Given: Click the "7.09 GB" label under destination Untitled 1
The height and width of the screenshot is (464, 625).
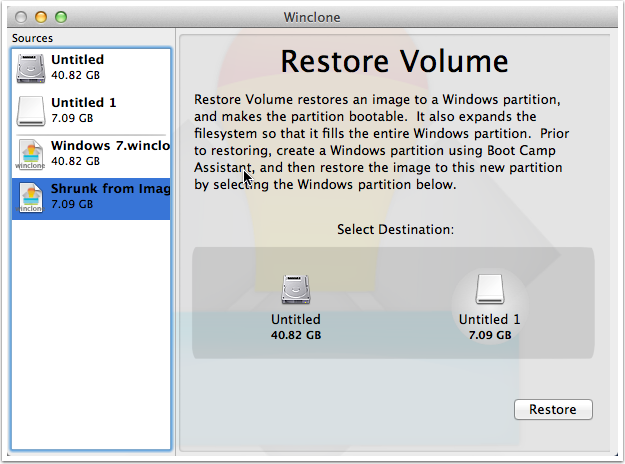Looking at the screenshot, I should point(490,335).
